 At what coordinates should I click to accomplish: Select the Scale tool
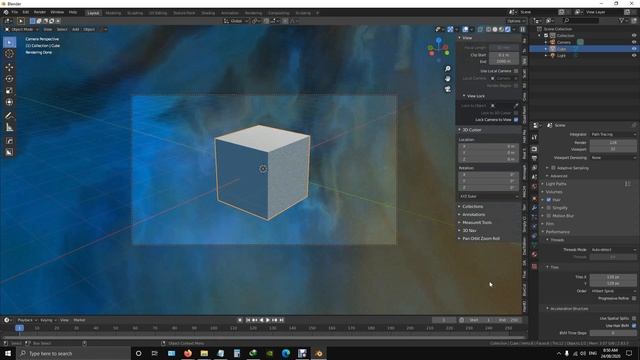click(9, 91)
